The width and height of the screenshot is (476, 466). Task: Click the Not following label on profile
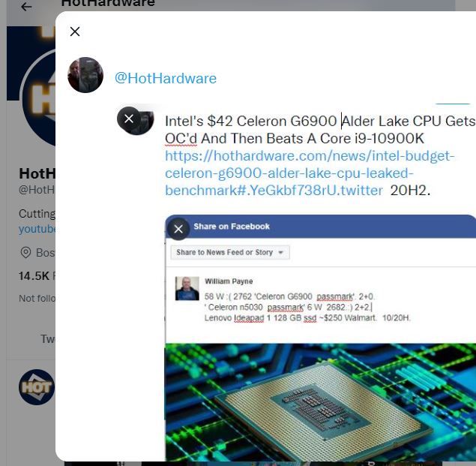(x=37, y=299)
